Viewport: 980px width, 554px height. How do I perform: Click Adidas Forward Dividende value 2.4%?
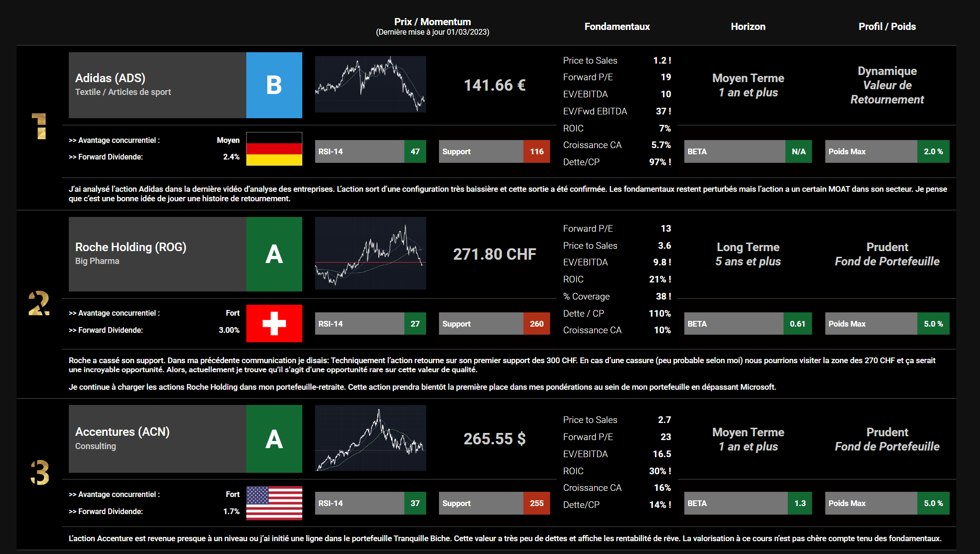point(231,157)
